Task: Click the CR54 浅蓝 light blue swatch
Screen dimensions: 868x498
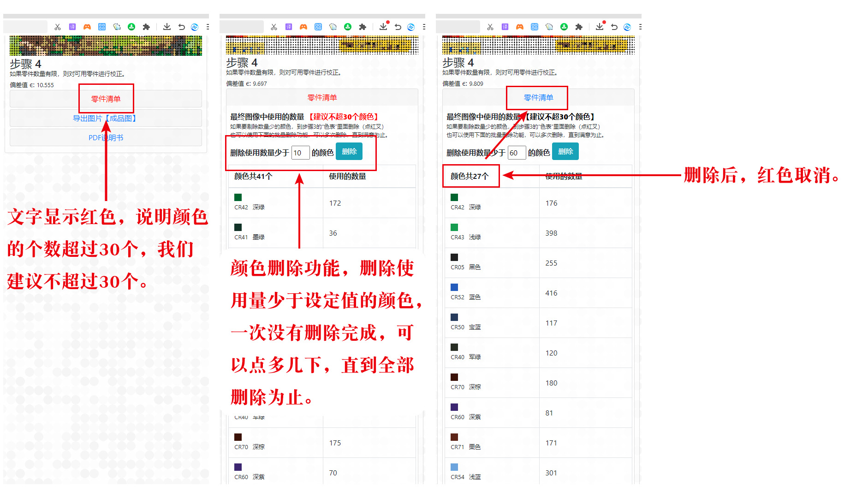Action: [x=454, y=467]
